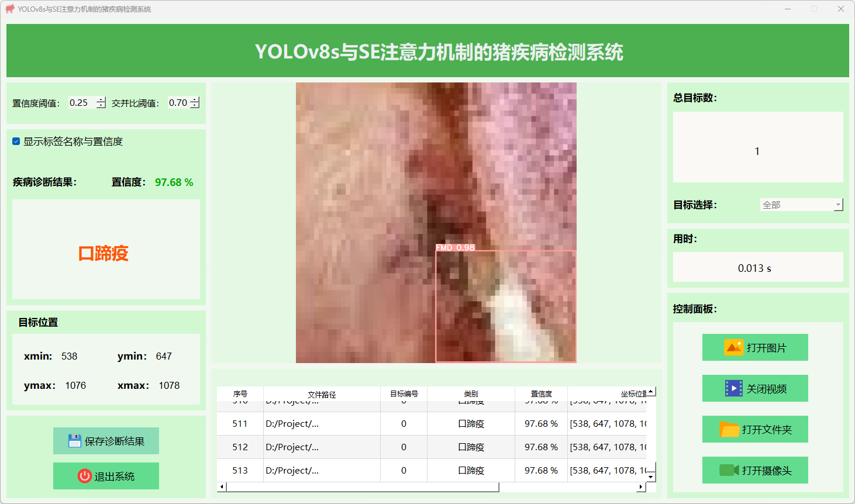
Task: Click the detection image preview
Action: (436, 223)
